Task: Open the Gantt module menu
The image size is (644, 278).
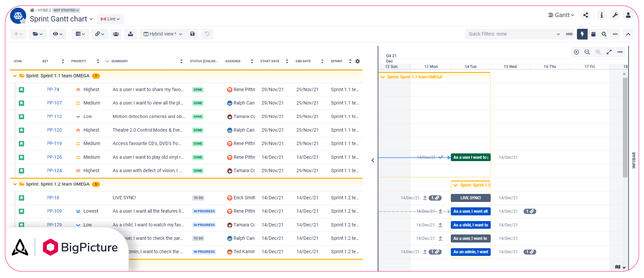Action: click(x=561, y=15)
